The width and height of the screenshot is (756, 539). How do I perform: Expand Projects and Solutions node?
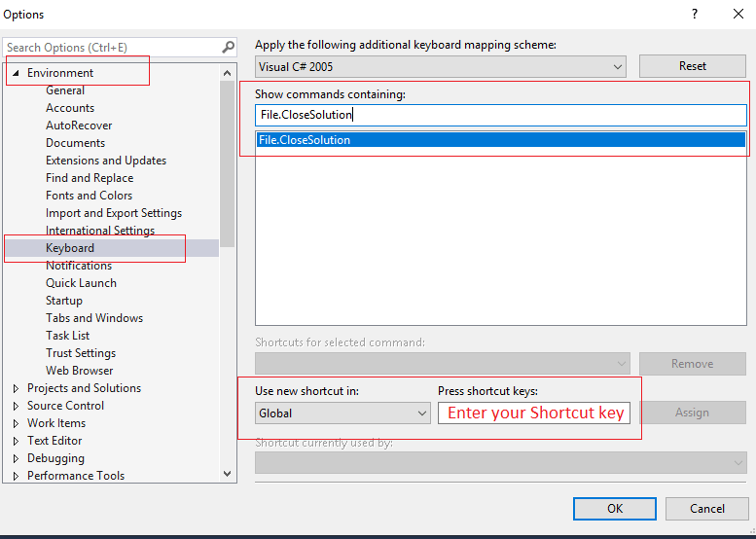tap(16, 388)
